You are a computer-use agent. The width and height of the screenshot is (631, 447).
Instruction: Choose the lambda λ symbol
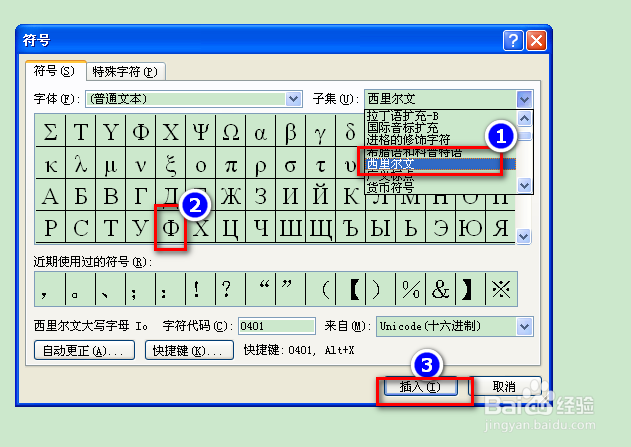tap(80, 164)
